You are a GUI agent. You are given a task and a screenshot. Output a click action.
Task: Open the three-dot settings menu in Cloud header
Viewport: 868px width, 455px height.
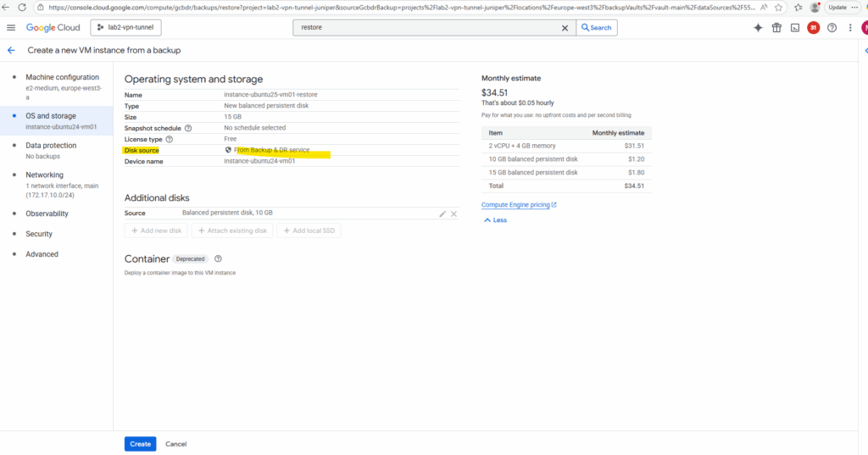(x=850, y=28)
